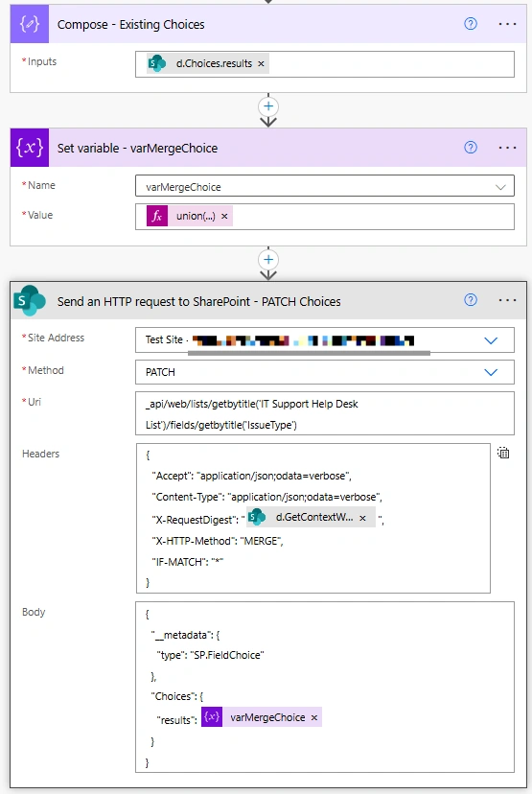Click the "Choices": { line in Body
Viewport: 532px width, 794px height.
pyautogui.click(x=176, y=696)
